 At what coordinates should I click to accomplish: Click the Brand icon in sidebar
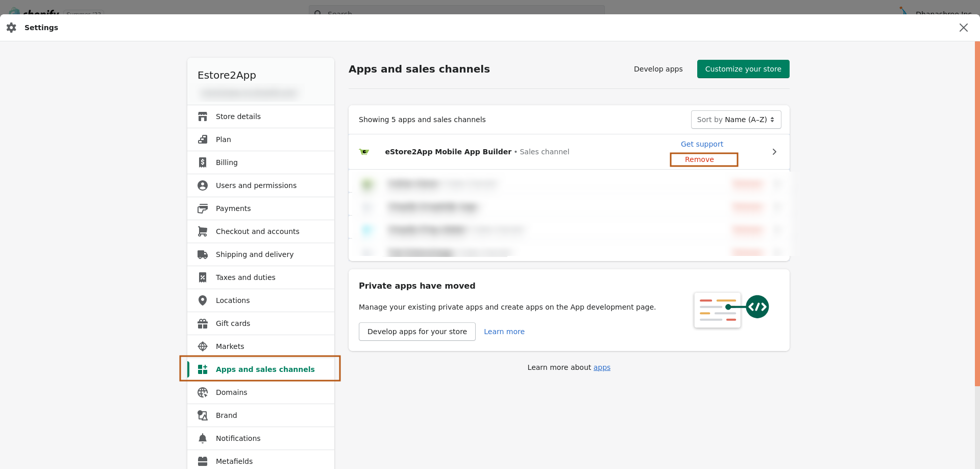point(203,415)
